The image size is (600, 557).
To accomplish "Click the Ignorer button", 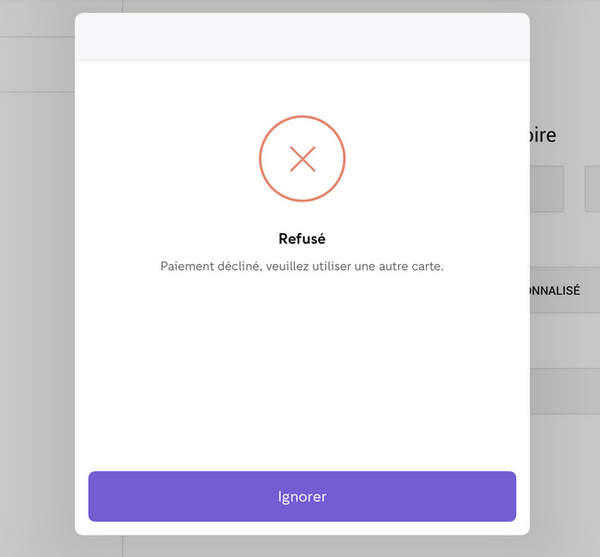I will click(x=302, y=497).
